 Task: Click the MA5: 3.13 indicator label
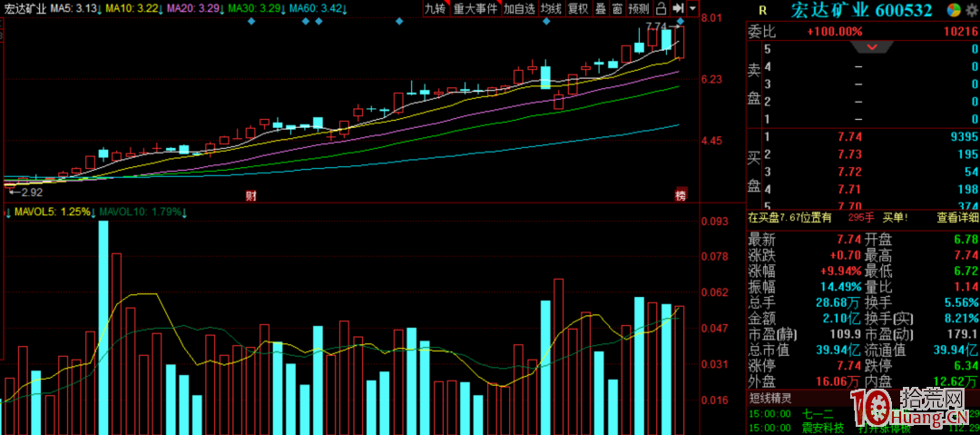click(75, 9)
